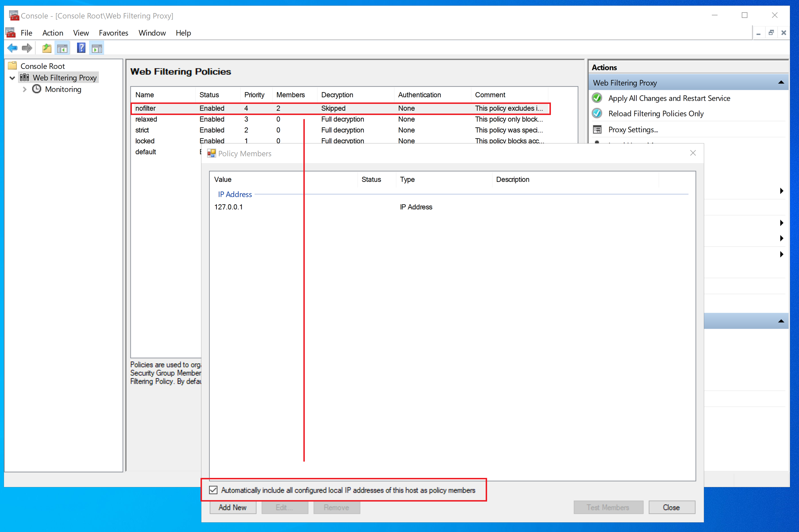Select Monitoring in the console tree
Viewport: 799px width, 532px height.
click(63, 89)
